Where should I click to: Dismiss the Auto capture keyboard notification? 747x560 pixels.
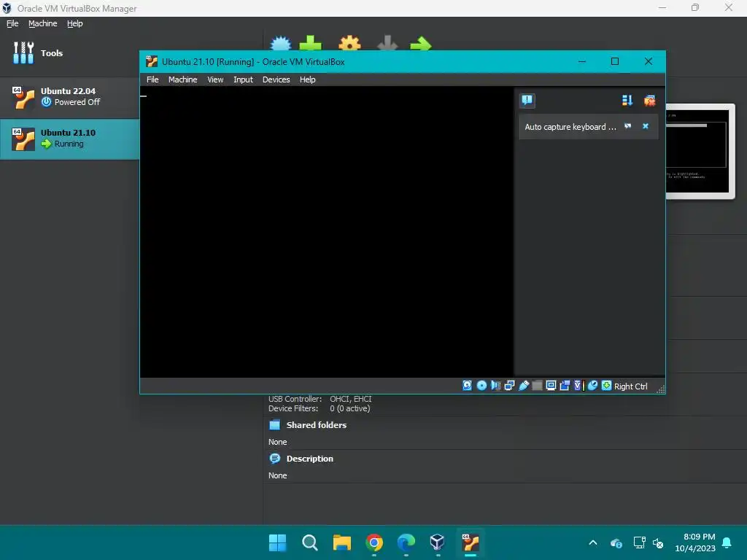646,126
